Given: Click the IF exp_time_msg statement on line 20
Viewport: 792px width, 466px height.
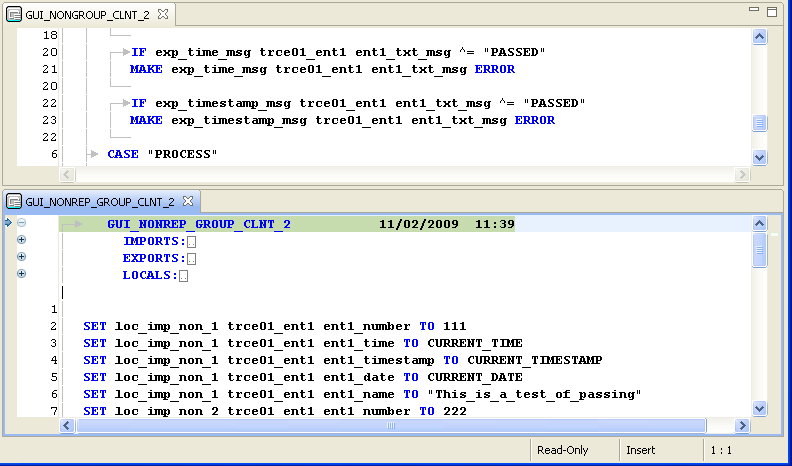Looking at the screenshot, I should (x=338, y=52).
